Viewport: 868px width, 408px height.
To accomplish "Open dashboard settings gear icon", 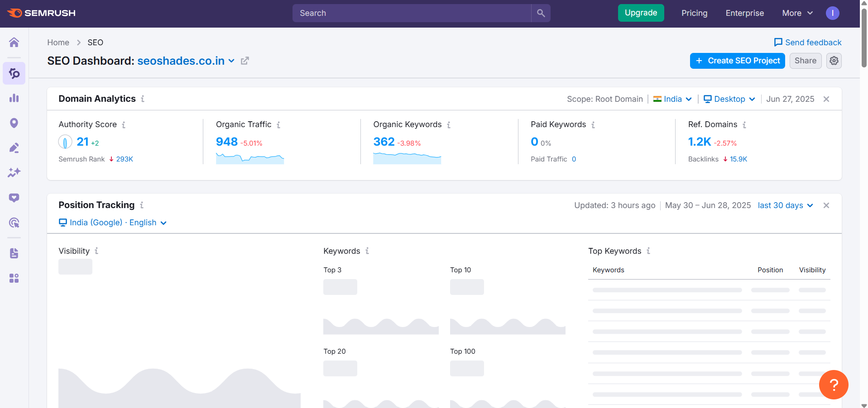I will click(x=834, y=61).
